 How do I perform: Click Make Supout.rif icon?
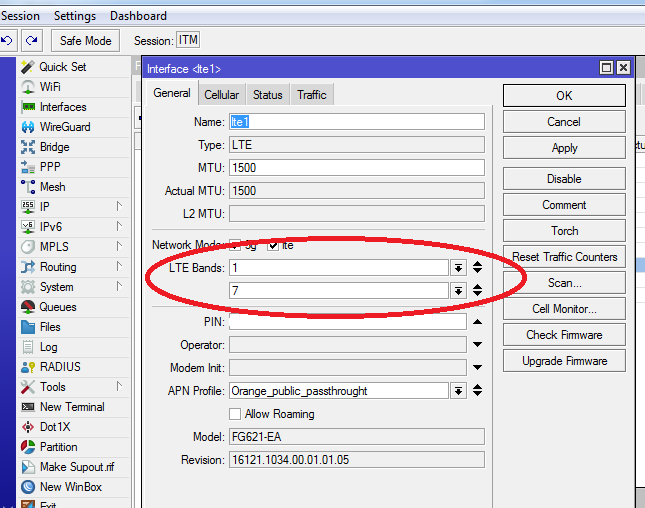tap(28, 467)
